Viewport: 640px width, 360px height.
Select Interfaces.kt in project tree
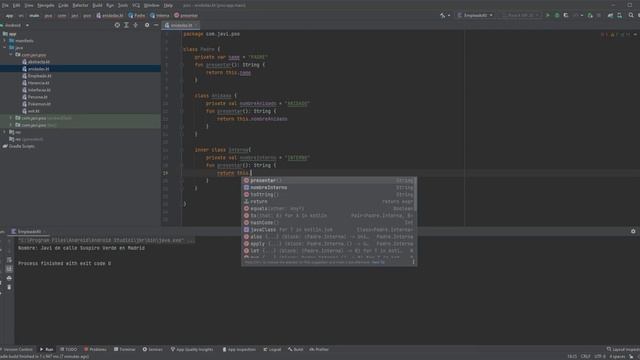(x=37, y=90)
